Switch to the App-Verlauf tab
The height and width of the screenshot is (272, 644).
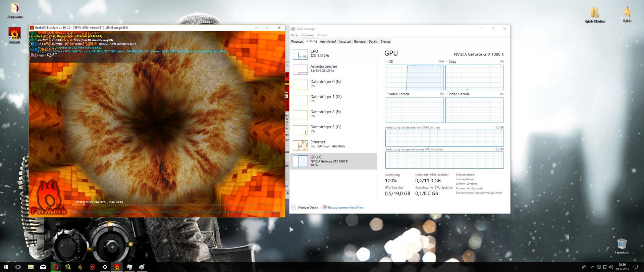(328, 42)
